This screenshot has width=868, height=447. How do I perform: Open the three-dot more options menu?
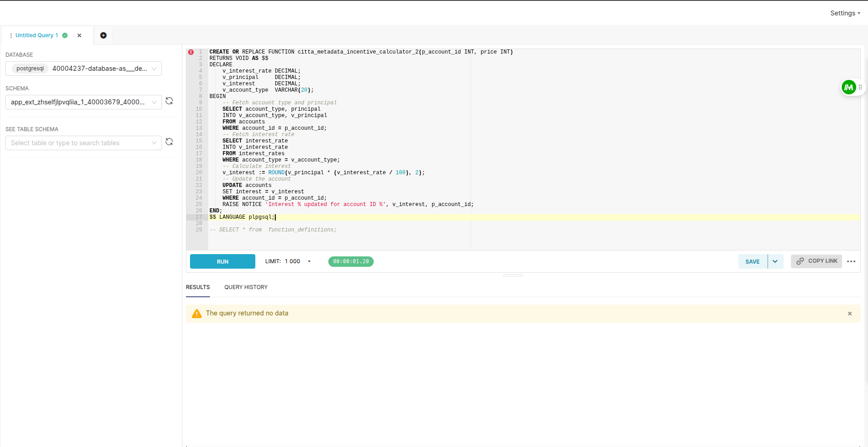pos(851,261)
